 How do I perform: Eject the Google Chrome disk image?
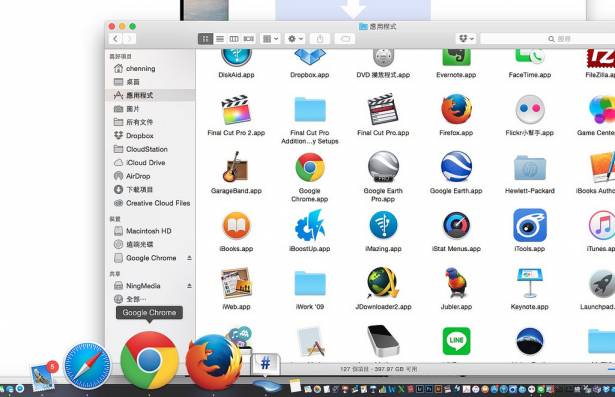pos(189,258)
